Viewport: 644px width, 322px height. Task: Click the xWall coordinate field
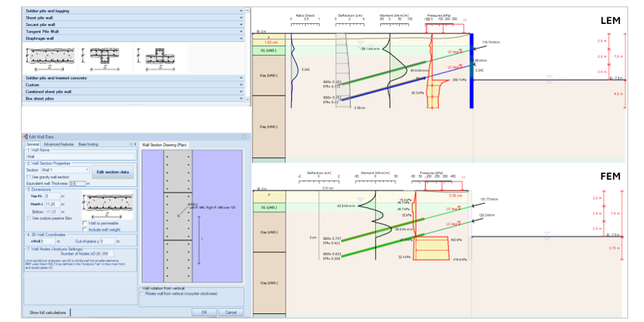tap(48, 241)
